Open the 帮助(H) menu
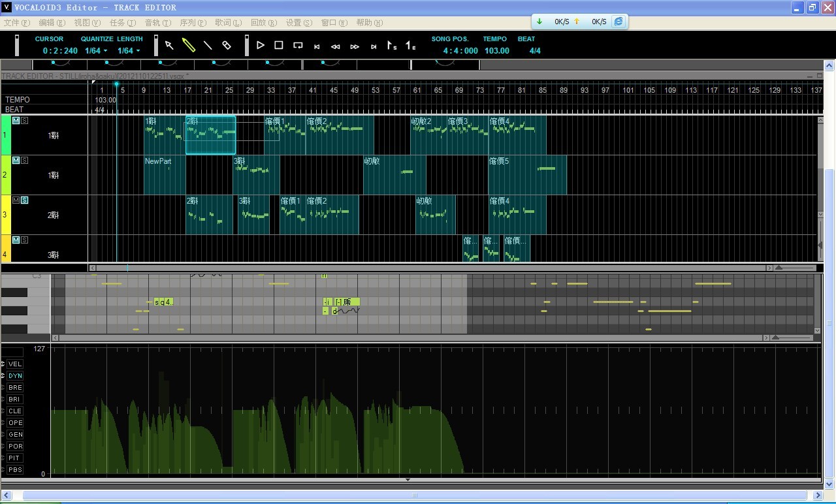The image size is (836, 504). (370, 23)
